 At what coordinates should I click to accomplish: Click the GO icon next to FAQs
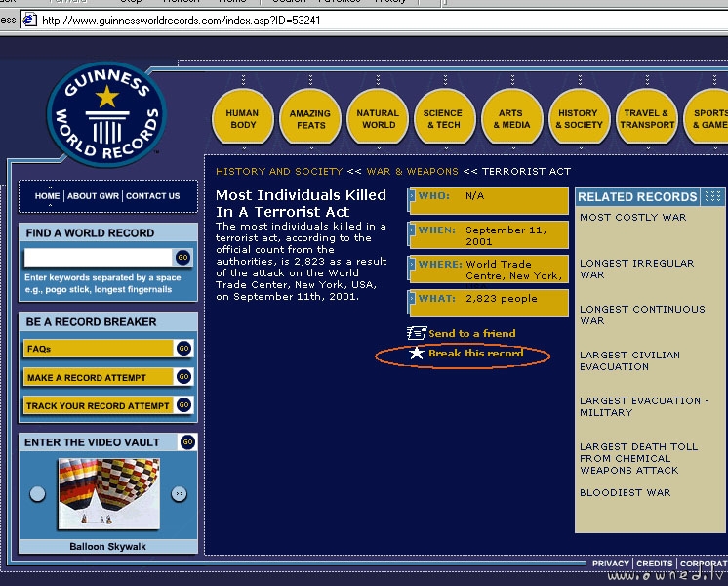click(183, 348)
